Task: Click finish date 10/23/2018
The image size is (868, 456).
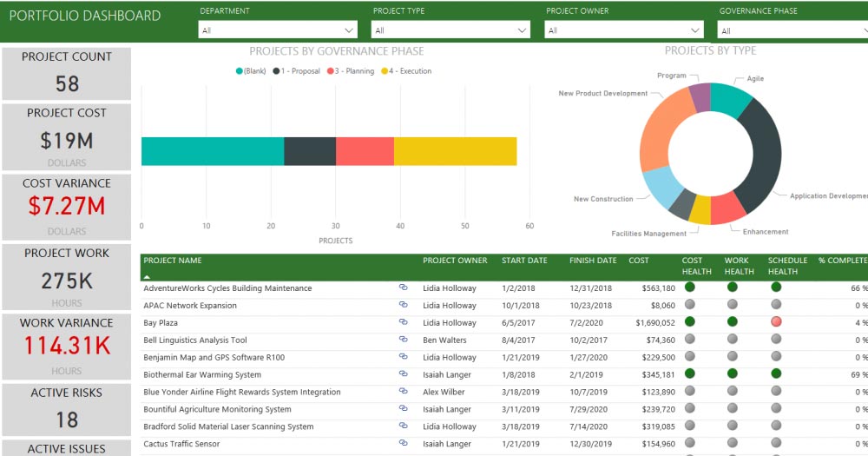Action: [x=590, y=305]
